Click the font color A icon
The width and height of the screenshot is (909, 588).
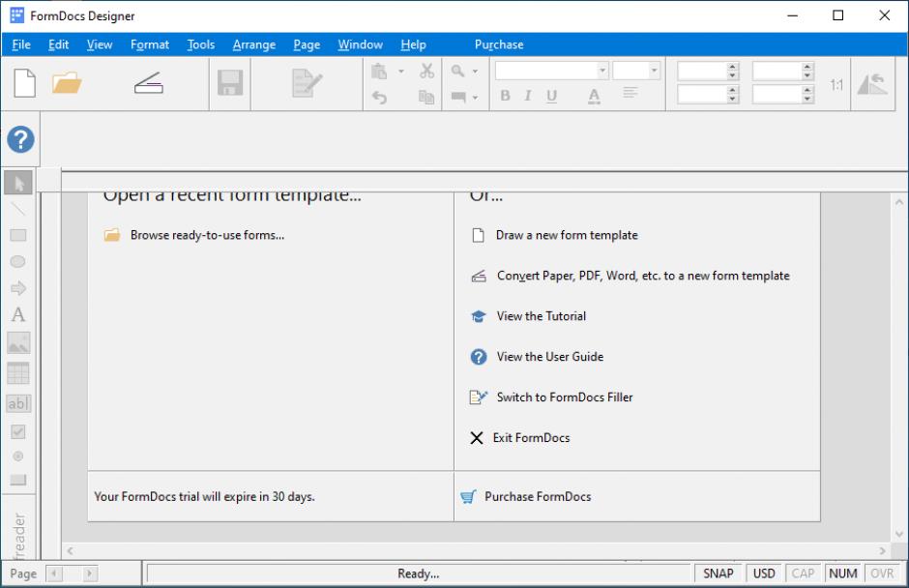[594, 97]
